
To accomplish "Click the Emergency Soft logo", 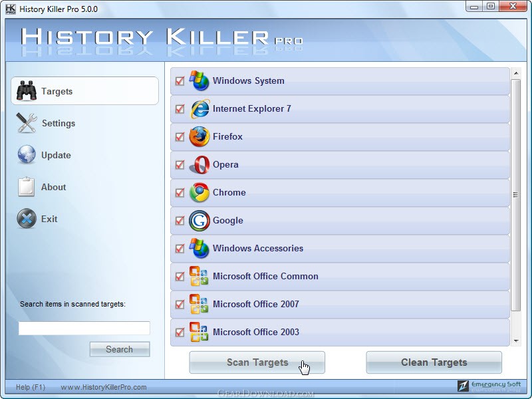I will (x=489, y=386).
